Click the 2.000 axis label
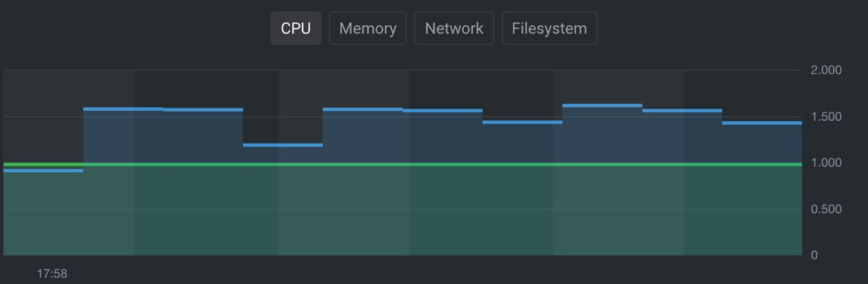Image resolution: width=868 pixels, height=284 pixels. point(826,70)
